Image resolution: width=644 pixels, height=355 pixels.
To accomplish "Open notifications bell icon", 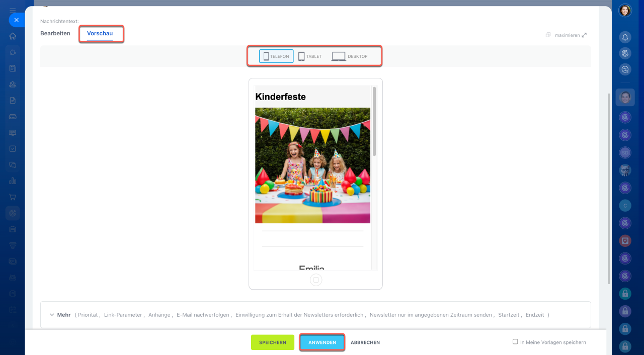I will (625, 37).
